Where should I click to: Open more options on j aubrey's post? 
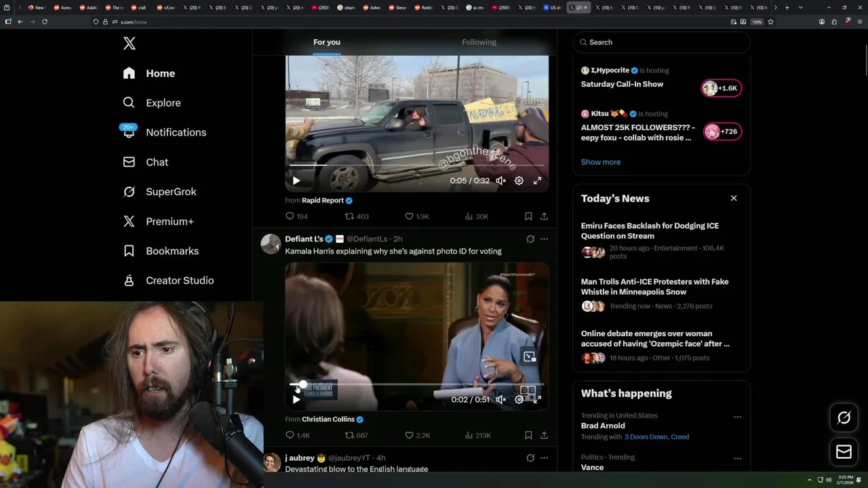coord(544,458)
